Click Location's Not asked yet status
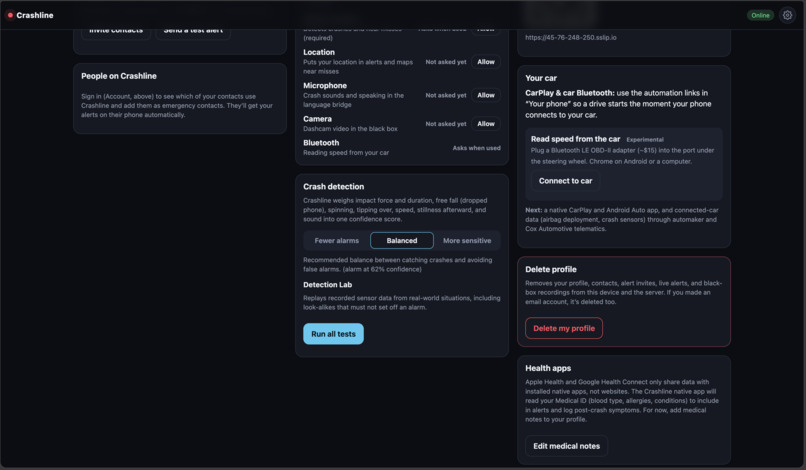Image resolution: width=806 pixels, height=470 pixels. 446,62
